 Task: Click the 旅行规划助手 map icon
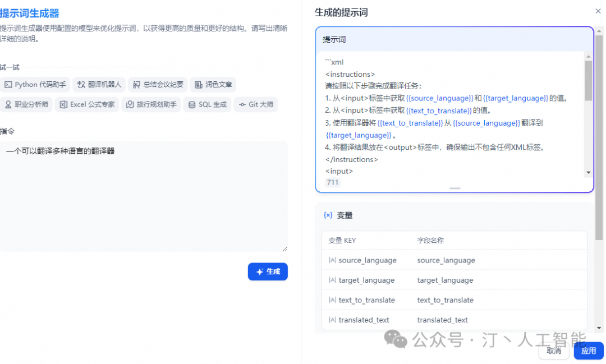[x=130, y=104]
